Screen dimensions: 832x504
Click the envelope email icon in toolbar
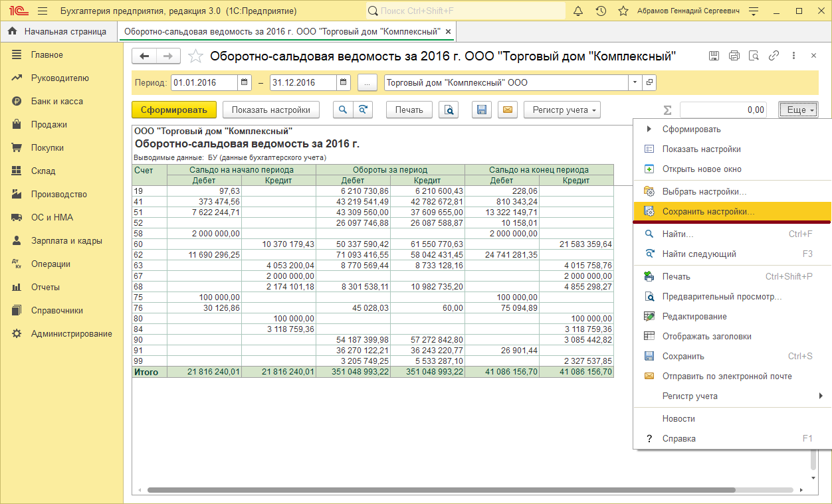point(508,110)
